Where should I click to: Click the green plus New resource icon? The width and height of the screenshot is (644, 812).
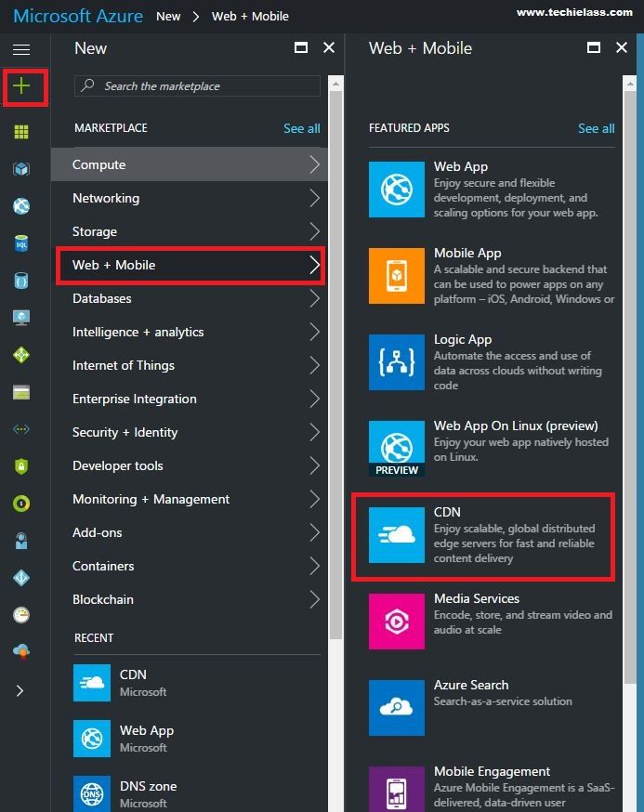click(21, 86)
